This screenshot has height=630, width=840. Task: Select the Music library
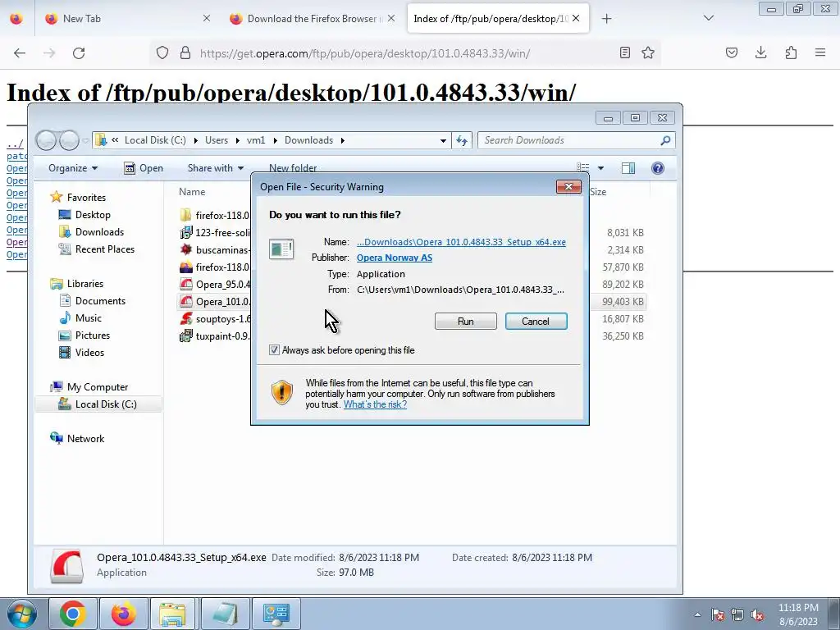(x=89, y=318)
